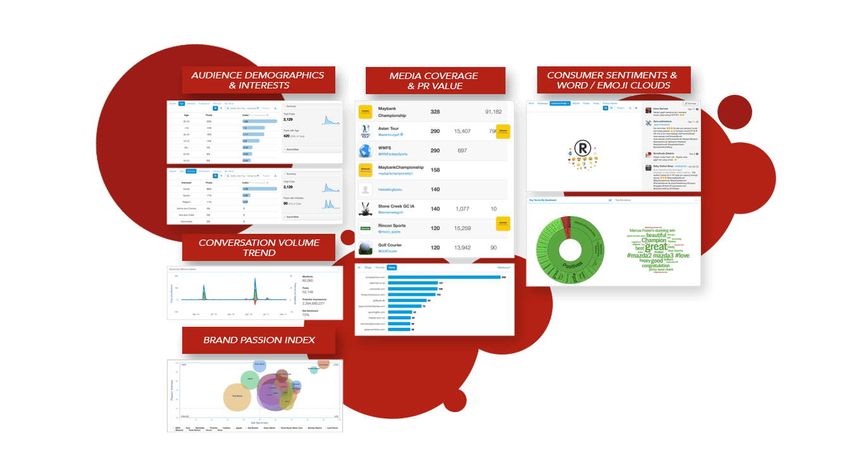This screenshot has width=868, height=462.
Task: Click the table view icon in the Interests panel
Action: [x=215, y=176]
